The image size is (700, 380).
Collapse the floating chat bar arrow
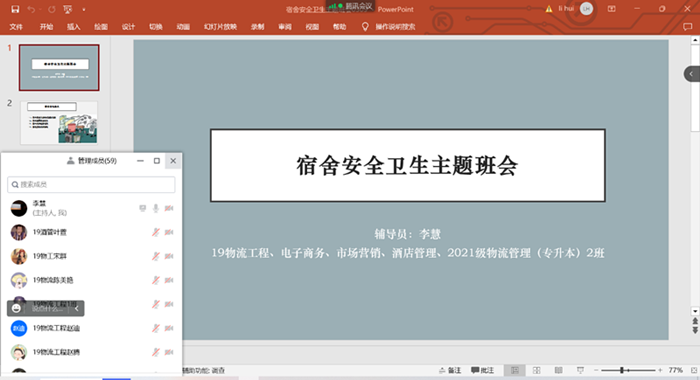[x=76, y=309]
